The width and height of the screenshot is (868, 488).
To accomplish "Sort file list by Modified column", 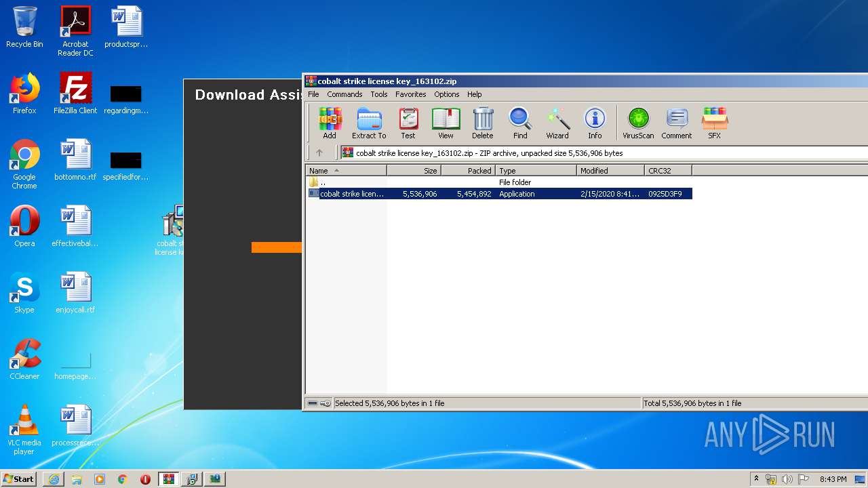I will pyautogui.click(x=610, y=171).
